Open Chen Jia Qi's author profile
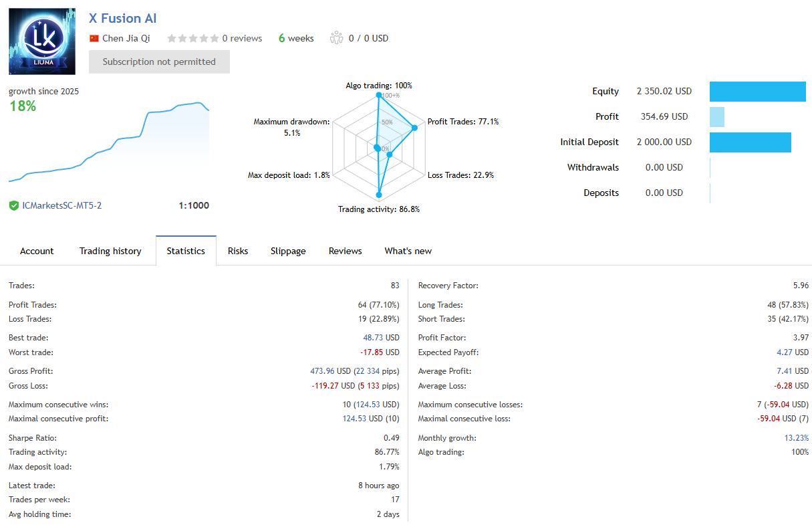 (x=126, y=38)
